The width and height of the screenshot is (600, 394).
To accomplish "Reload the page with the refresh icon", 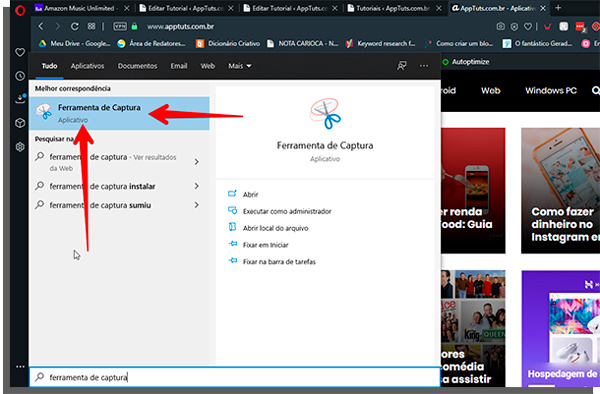I will tap(75, 26).
